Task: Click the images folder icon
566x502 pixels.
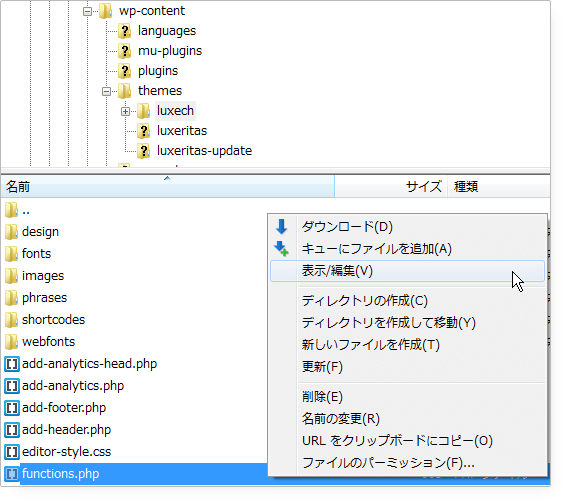Action: tap(12, 276)
